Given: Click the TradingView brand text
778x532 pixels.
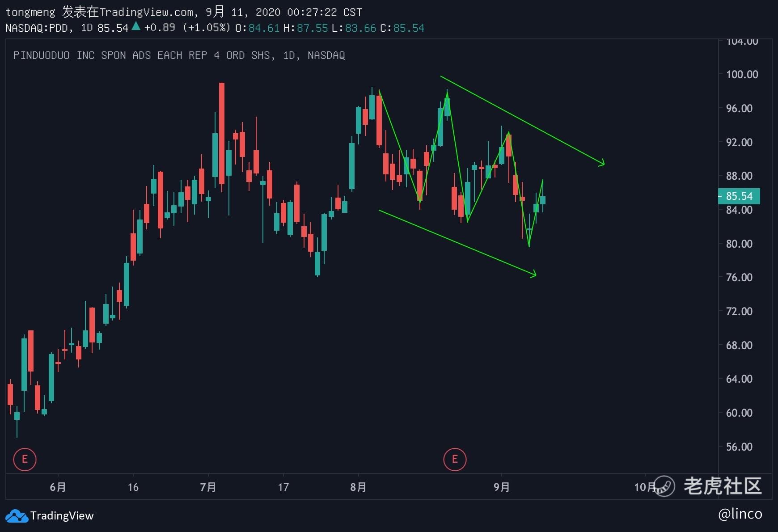Looking at the screenshot, I should coord(62,516).
